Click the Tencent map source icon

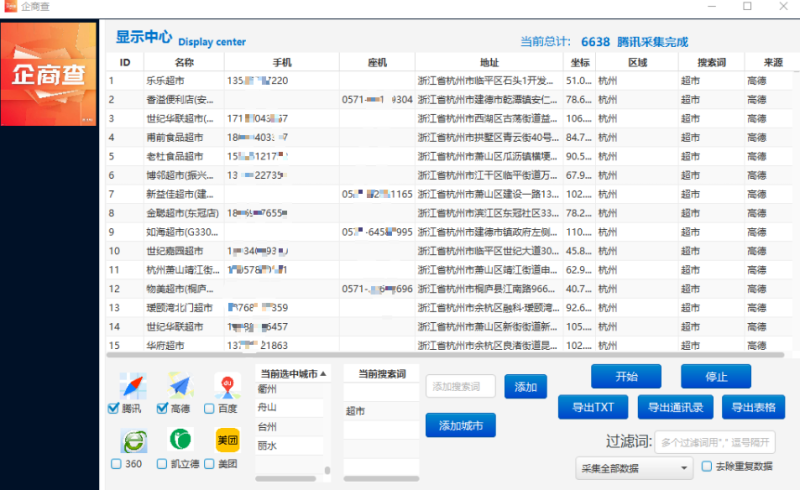133,385
